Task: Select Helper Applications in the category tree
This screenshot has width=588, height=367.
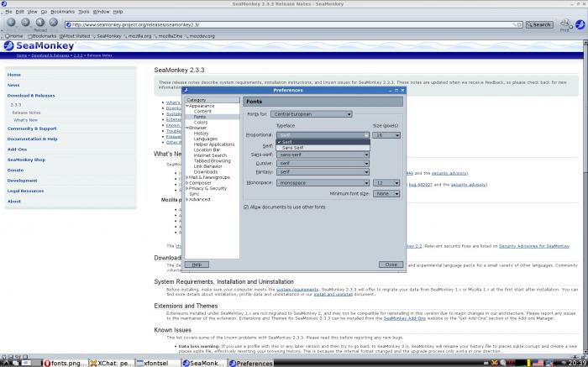Action: point(214,144)
